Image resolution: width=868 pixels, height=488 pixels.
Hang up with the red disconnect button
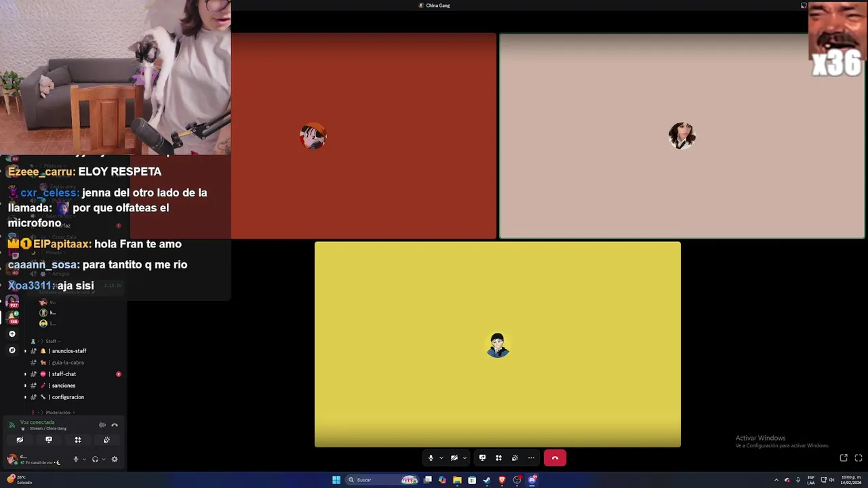pyautogui.click(x=555, y=458)
